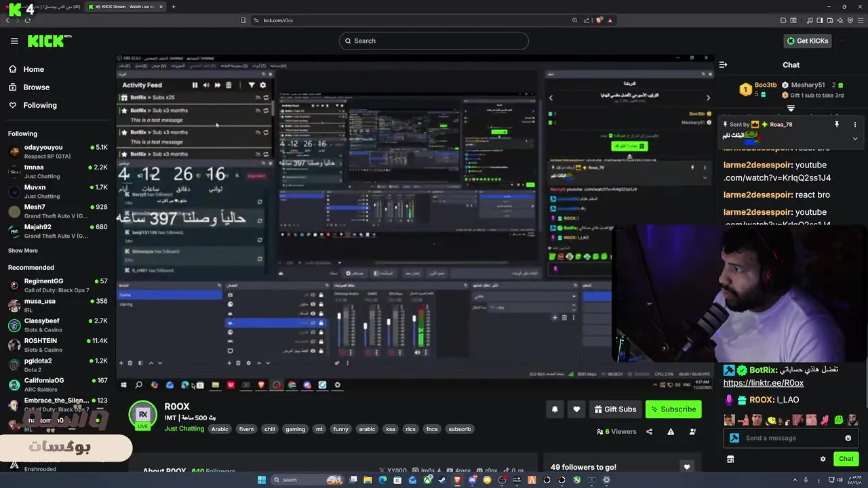Expand the chat leaderboard handle
Viewport: 868px width, 488px height.
pyautogui.click(x=791, y=108)
